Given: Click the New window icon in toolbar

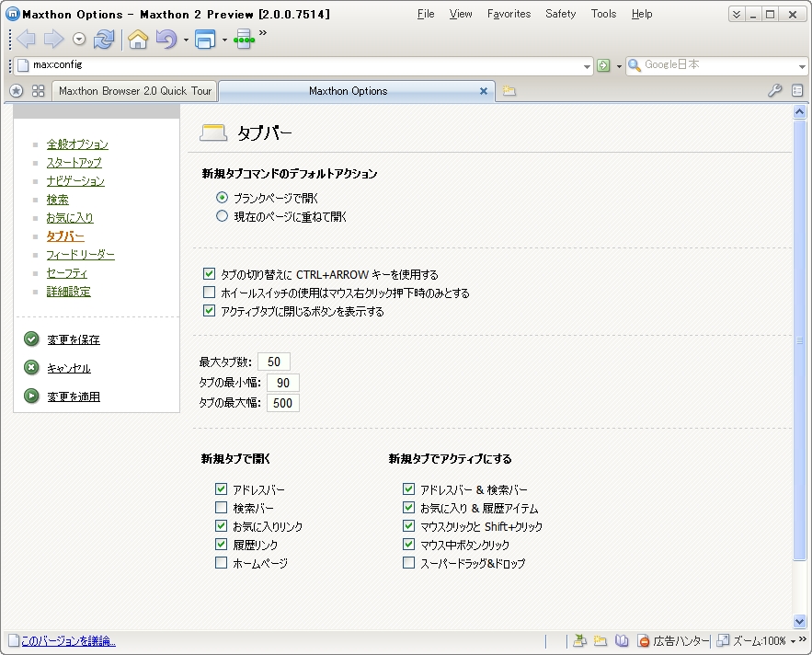Looking at the screenshot, I should click(205, 40).
